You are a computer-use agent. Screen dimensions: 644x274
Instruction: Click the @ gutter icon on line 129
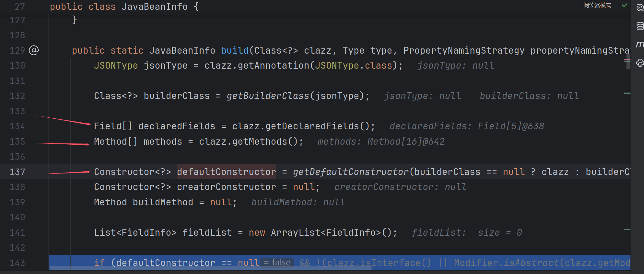click(x=34, y=50)
